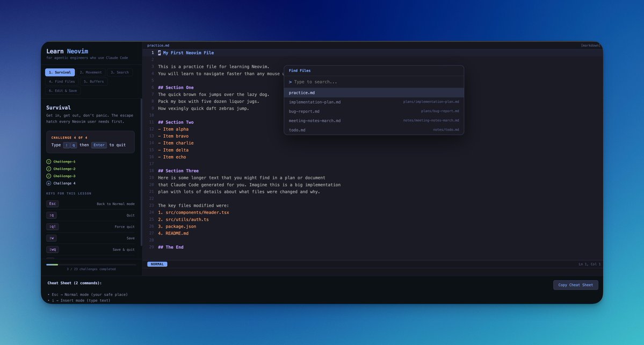Select the Challenge 4 radio marker
Image resolution: width=644 pixels, height=345 pixels.
click(48, 183)
